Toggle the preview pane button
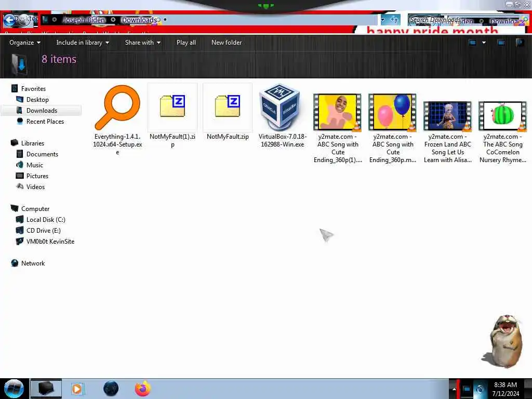Viewport: 532px width, 399px height. click(x=501, y=43)
